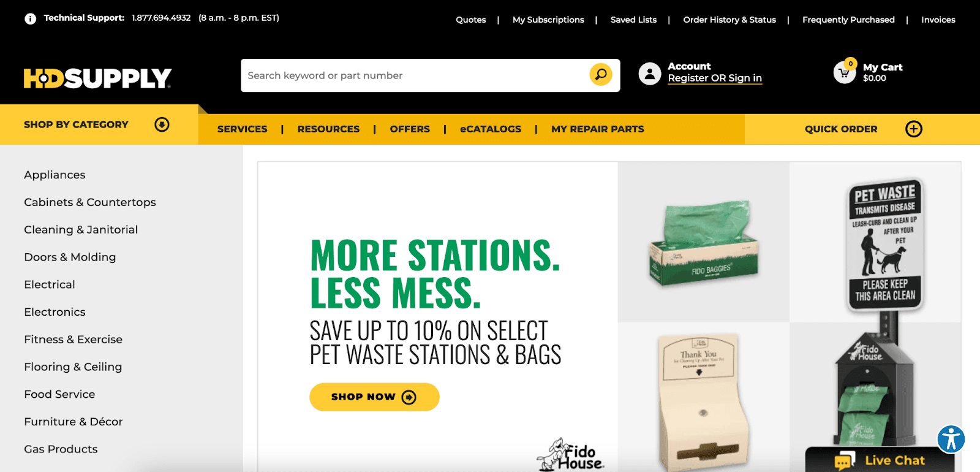Click the account profile avatar icon

click(x=650, y=74)
